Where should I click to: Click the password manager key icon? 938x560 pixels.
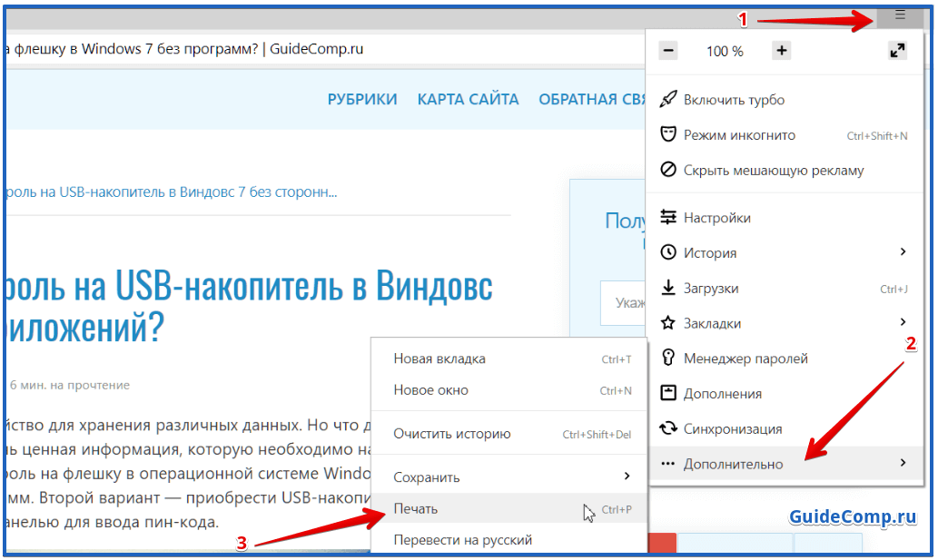click(x=668, y=358)
